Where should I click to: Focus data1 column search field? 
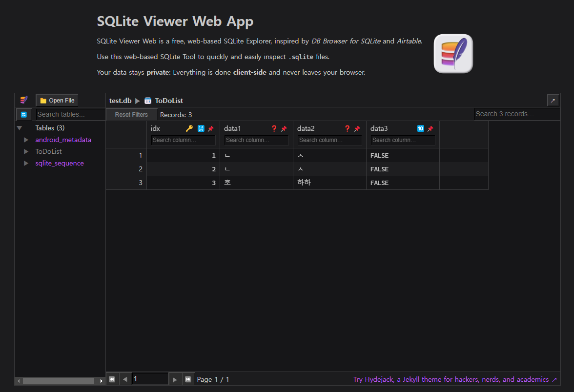point(257,140)
